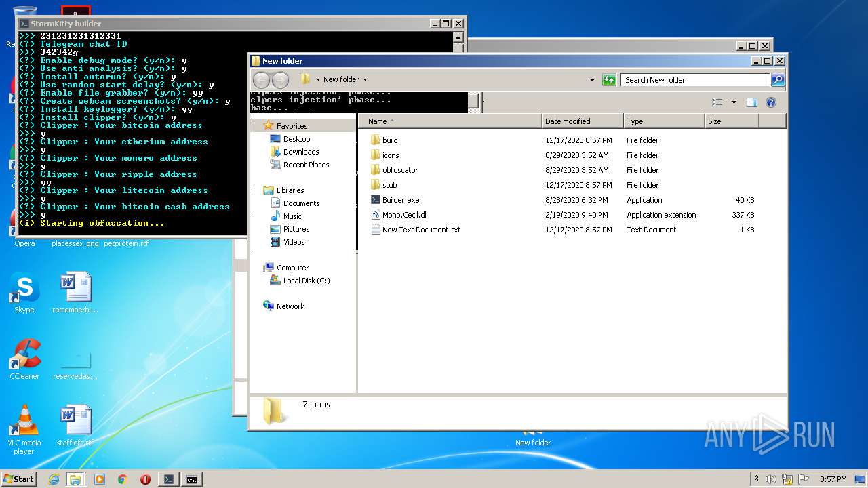Toggle the preview pane icon
This screenshot has width=868, height=488.
(x=751, y=102)
